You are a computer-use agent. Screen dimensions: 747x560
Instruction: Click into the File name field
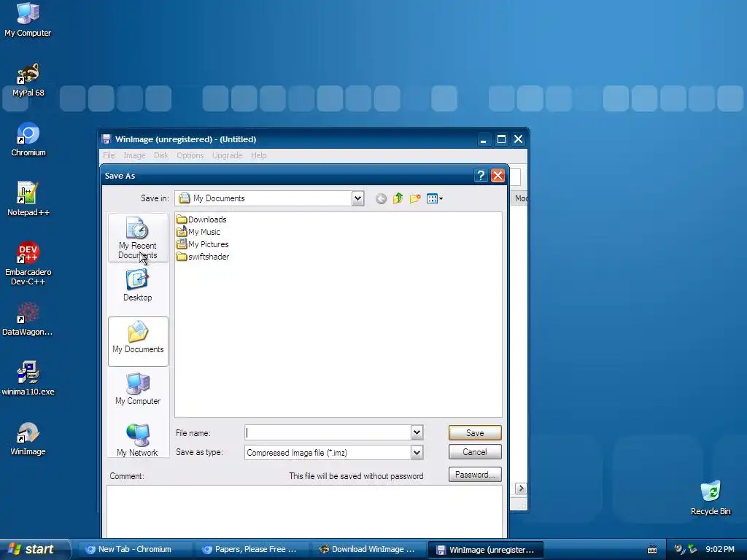coord(328,432)
